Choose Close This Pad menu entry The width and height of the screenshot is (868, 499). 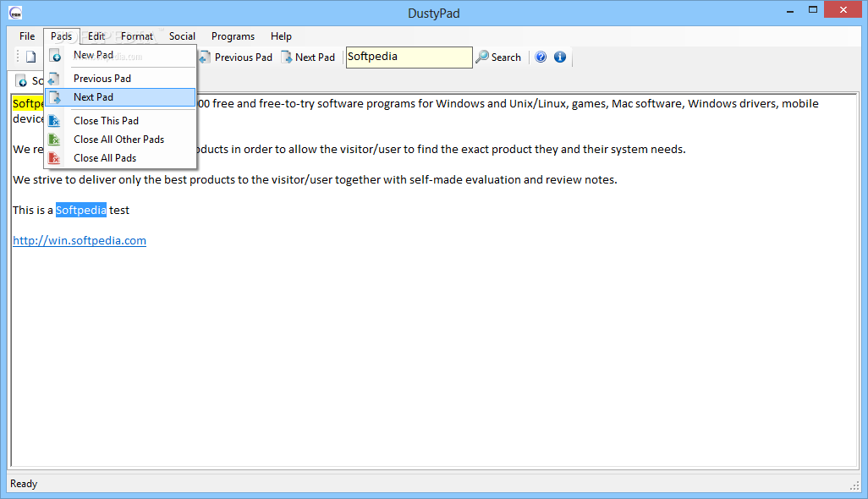pyautogui.click(x=120, y=121)
